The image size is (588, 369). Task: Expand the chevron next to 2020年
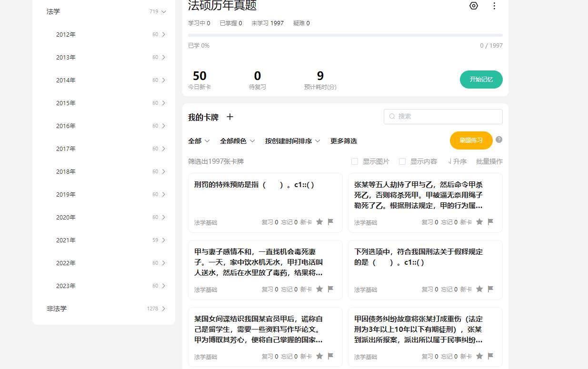[x=164, y=217]
